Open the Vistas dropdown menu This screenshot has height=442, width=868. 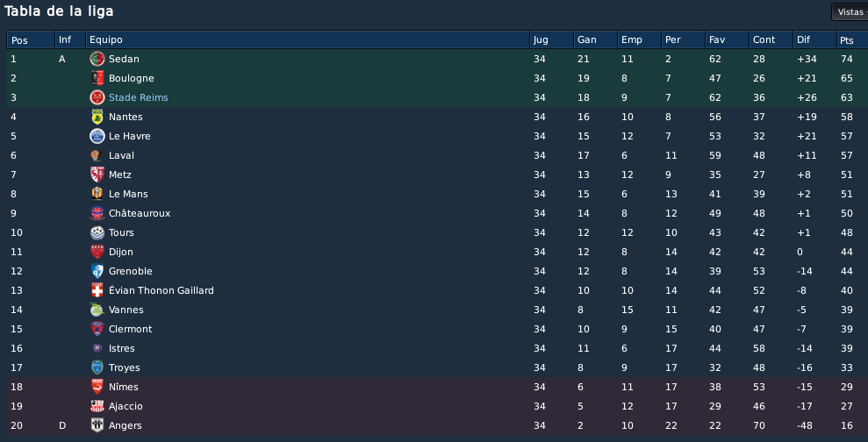point(850,12)
